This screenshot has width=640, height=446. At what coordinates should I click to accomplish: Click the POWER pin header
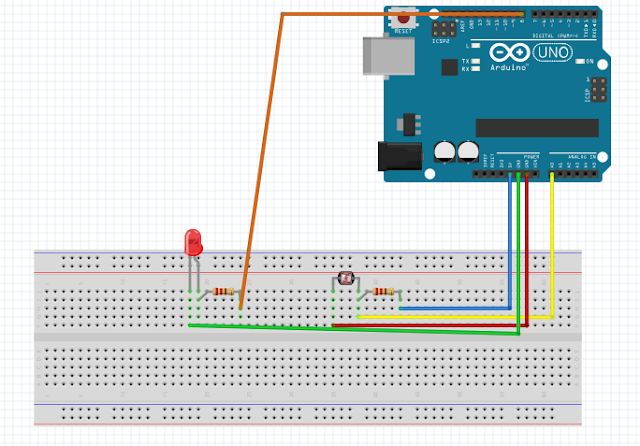click(x=506, y=174)
